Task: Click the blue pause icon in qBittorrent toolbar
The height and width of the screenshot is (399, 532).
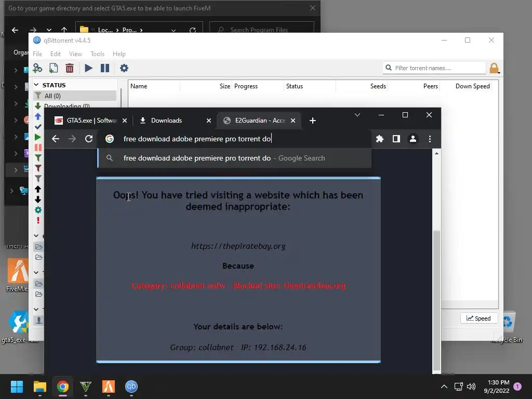Action: click(105, 68)
